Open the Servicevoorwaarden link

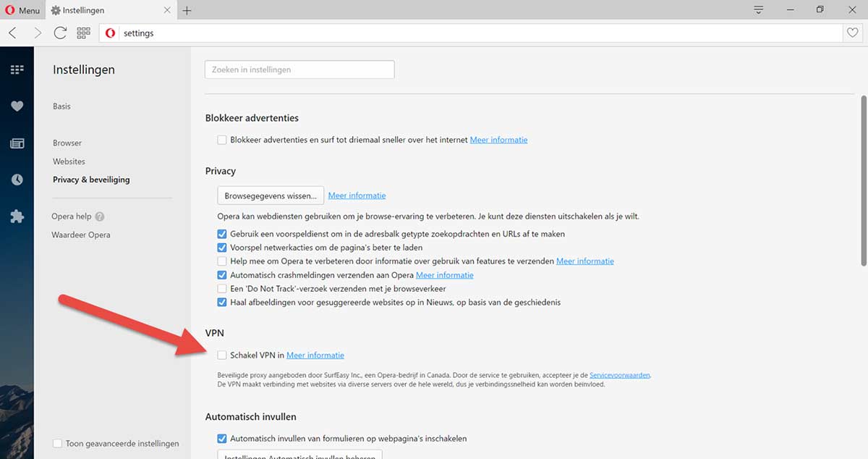coord(620,375)
